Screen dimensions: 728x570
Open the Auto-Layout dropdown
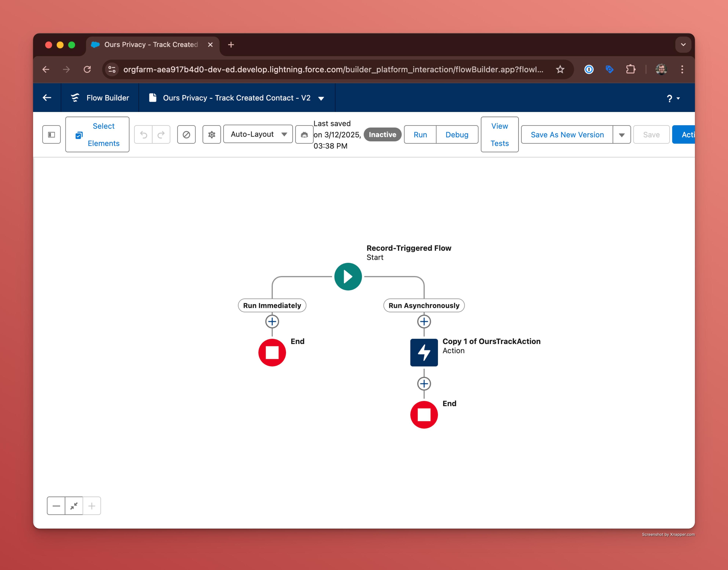coord(258,134)
